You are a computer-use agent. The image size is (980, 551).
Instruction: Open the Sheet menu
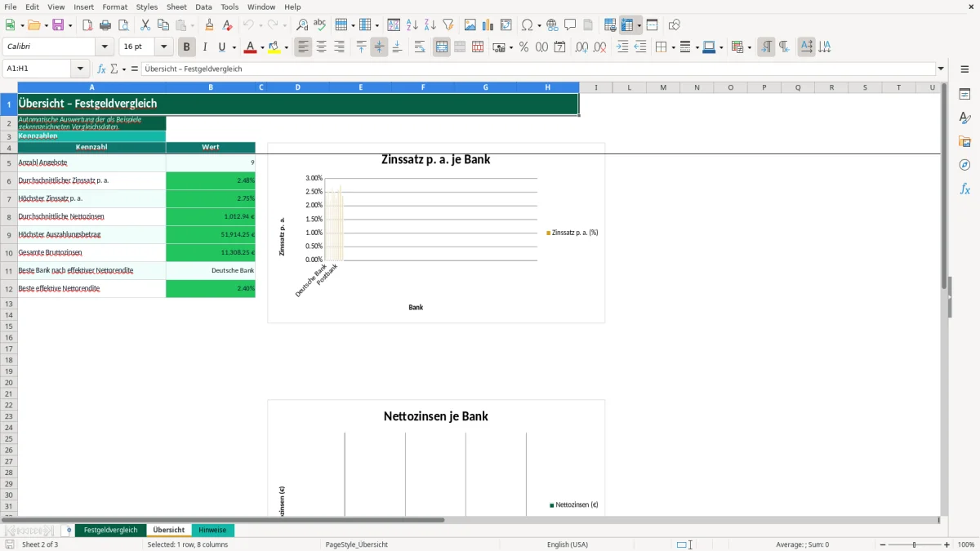pos(176,7)
